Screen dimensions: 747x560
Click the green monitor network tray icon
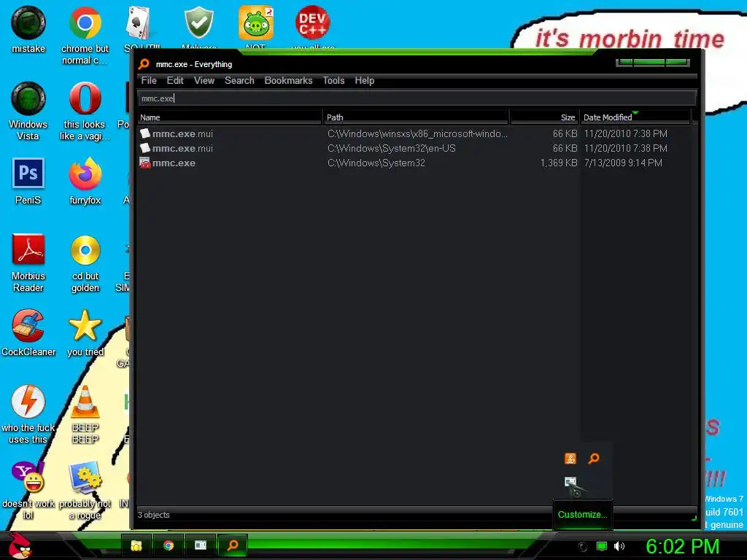602,546
